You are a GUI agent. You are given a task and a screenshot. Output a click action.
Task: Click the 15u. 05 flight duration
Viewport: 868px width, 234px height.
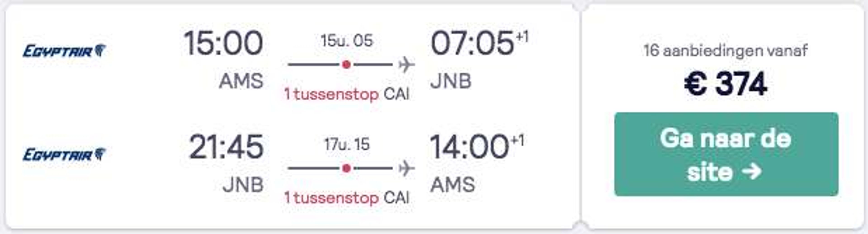(x=347, y=41)
